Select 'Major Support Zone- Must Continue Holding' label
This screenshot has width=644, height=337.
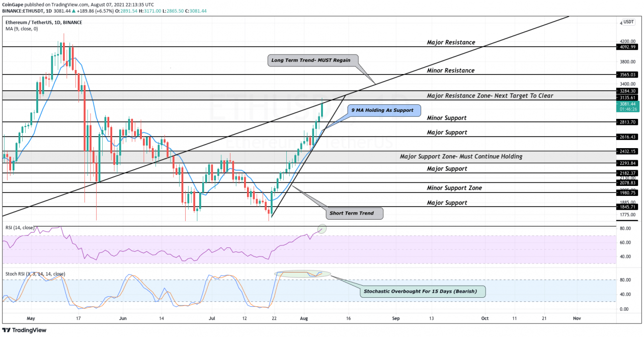pos(461,157)
